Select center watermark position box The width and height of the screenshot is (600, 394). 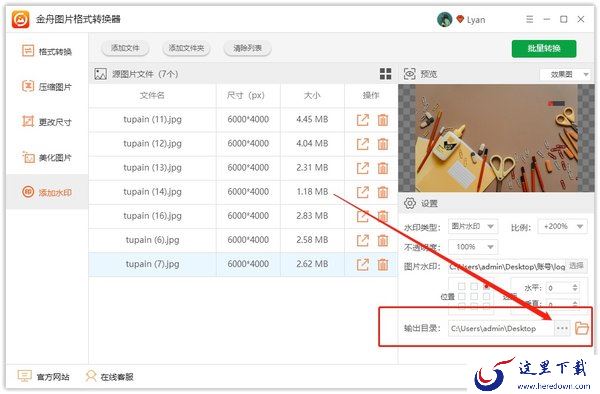[x=474, y=296]
